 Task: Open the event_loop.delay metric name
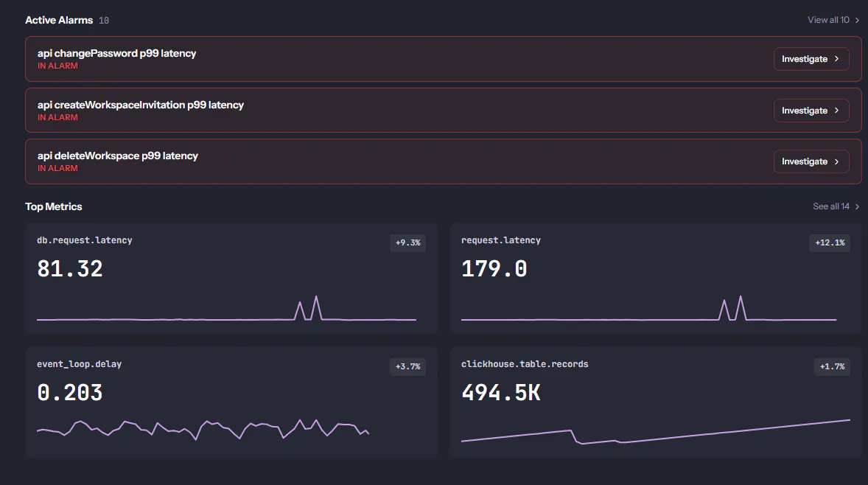pos(79,364)
